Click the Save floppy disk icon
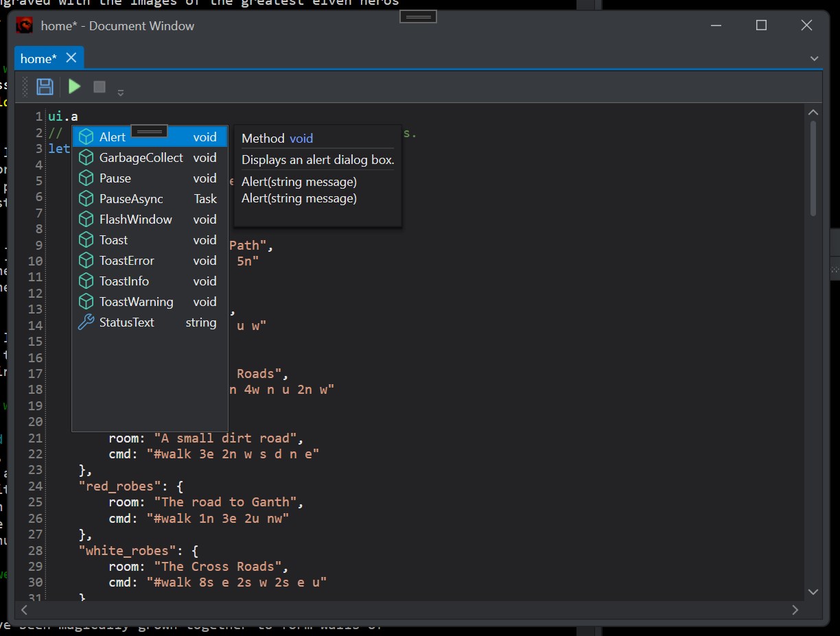 45,86
